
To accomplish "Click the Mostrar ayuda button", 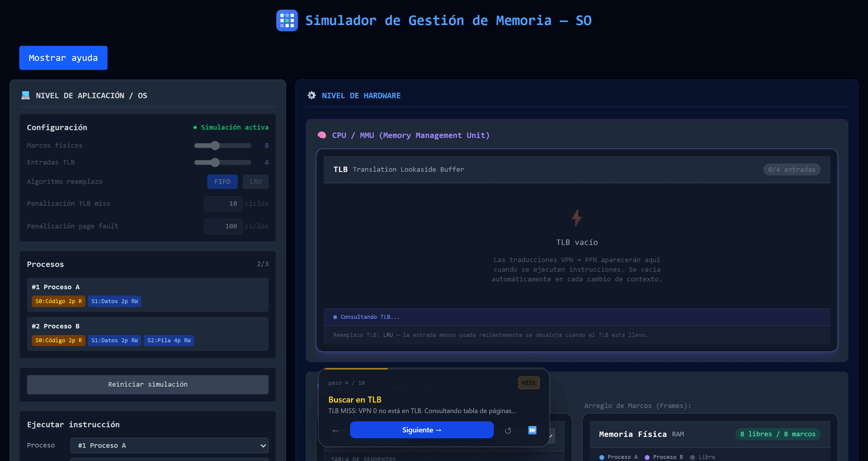I will pyautogui.click(x=63, y=58).
